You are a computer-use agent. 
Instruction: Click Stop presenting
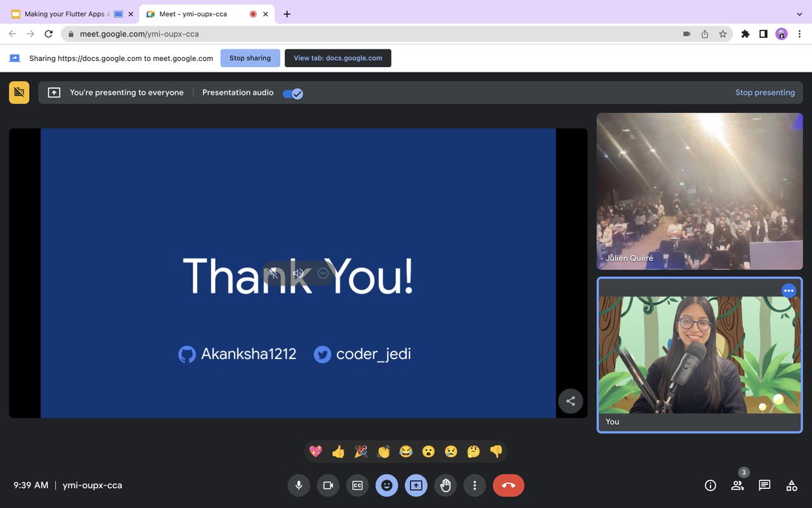(765, 93)
